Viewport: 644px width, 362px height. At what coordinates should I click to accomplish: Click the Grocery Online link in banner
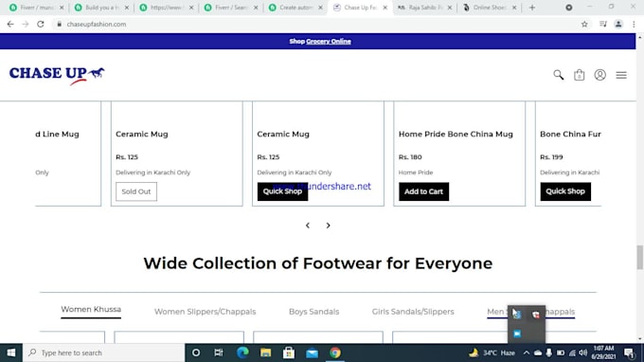pyautogui.click(x=329, y=41)
